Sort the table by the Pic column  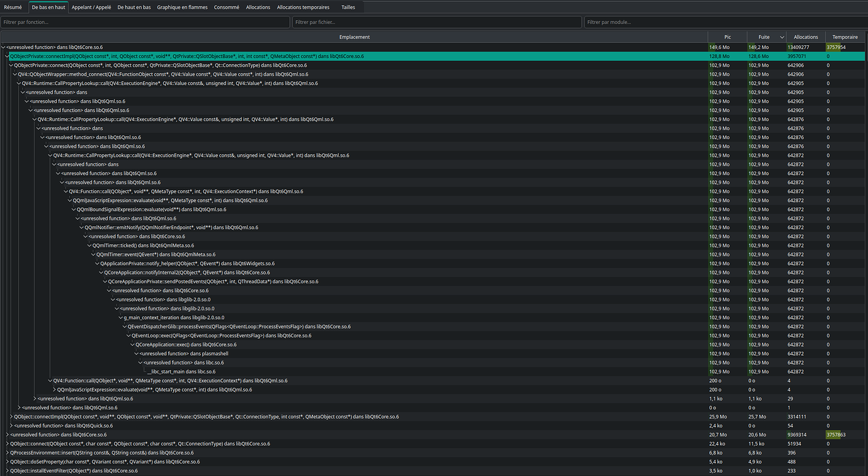click(x=727, y=37)
